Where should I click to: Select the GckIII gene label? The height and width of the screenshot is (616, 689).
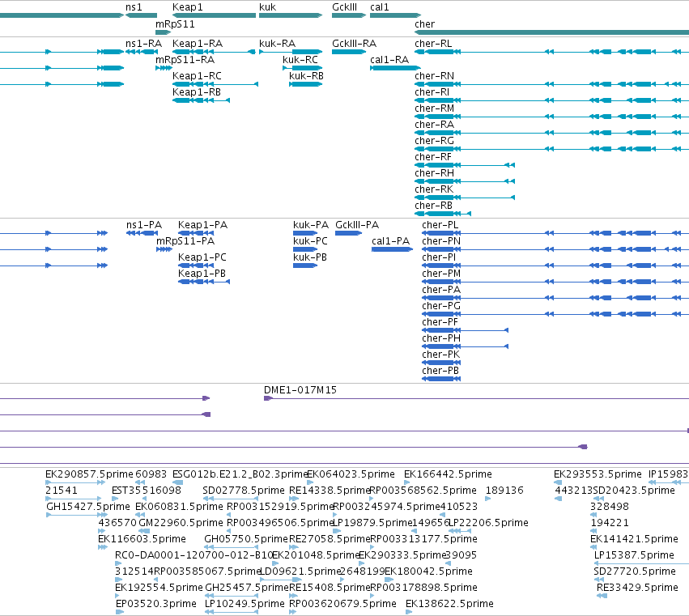click(x=345, y=7)
